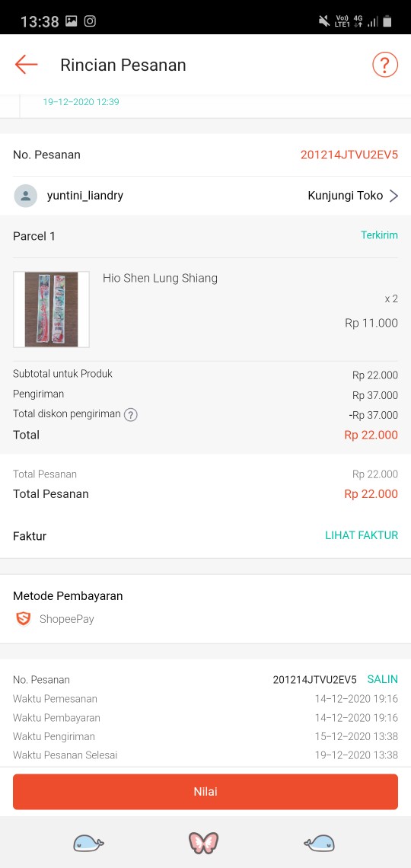The width and height of the screenshot is (411, 868).
Task: Open Hio Shen Lung Shiang product thumbnail
Action: [x=52, y=309]
